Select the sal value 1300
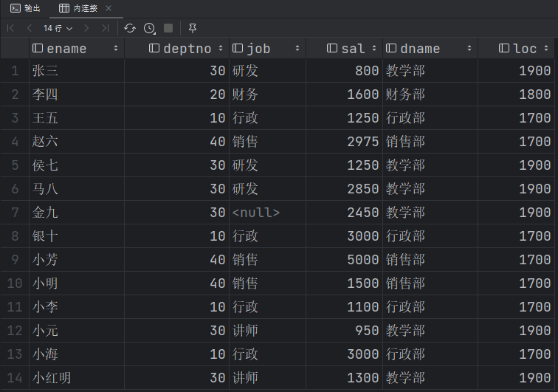Screen dimensions: 558x392 [344, 378]
